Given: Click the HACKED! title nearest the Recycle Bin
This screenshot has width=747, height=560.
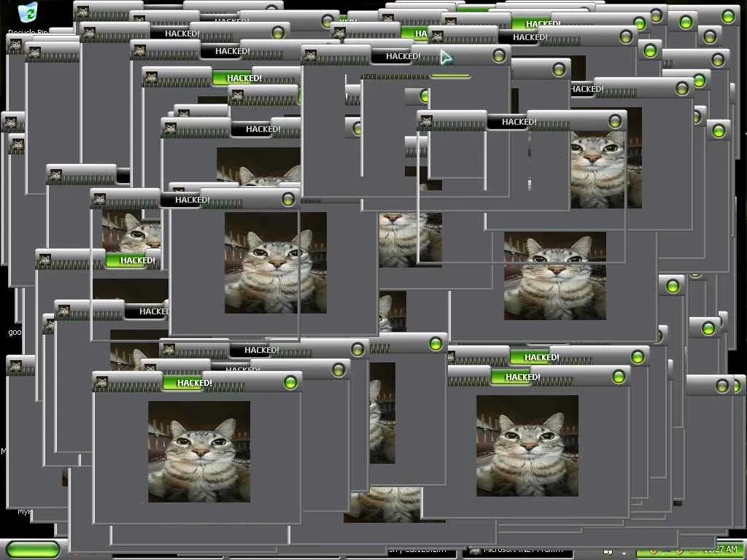Looking at the screenshot, I should [x=182, y=34].
